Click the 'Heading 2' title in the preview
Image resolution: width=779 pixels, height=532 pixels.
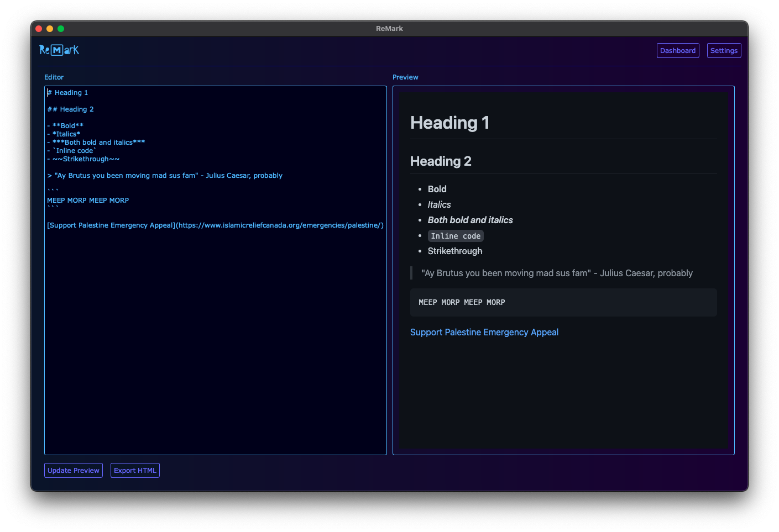point(441,161)
